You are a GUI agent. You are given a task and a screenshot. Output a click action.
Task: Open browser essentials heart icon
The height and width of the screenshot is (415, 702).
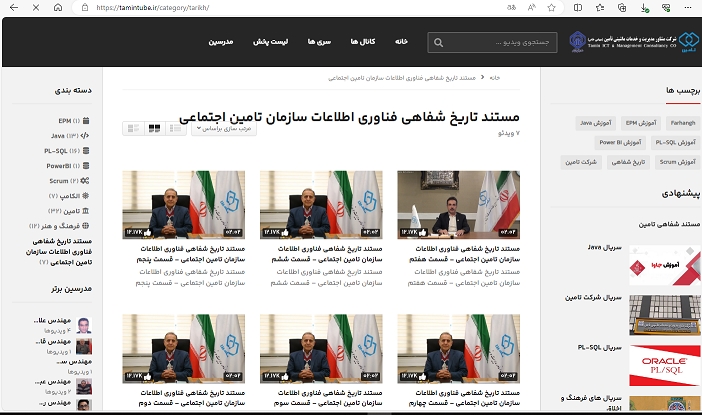(x=666, y=7)
